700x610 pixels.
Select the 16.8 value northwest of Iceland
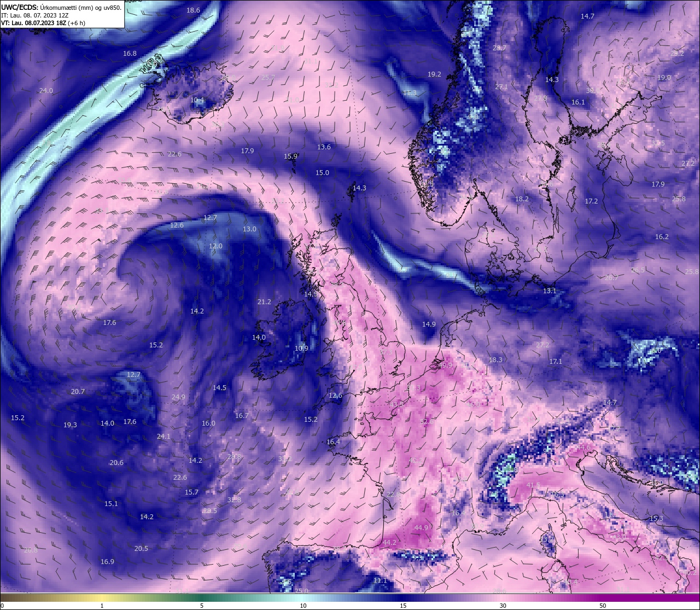130,54
